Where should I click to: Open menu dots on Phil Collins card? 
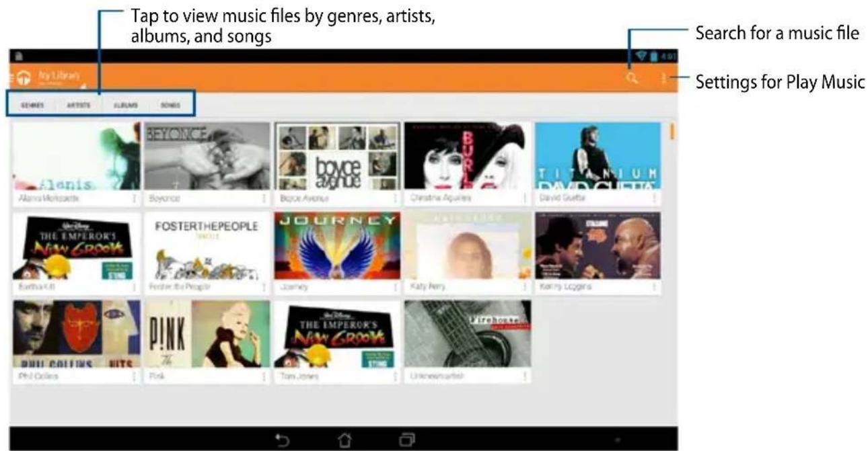coord(134,376)
